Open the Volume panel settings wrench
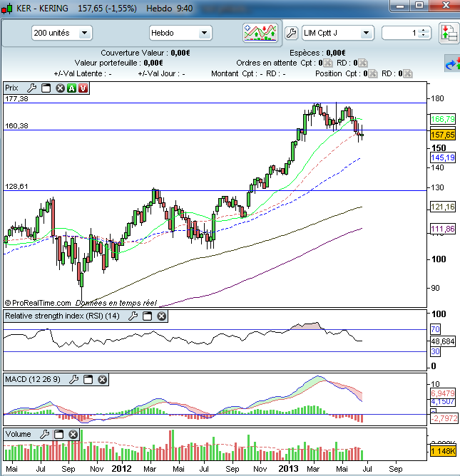460x476 pixels. click(x=44, y=435)
